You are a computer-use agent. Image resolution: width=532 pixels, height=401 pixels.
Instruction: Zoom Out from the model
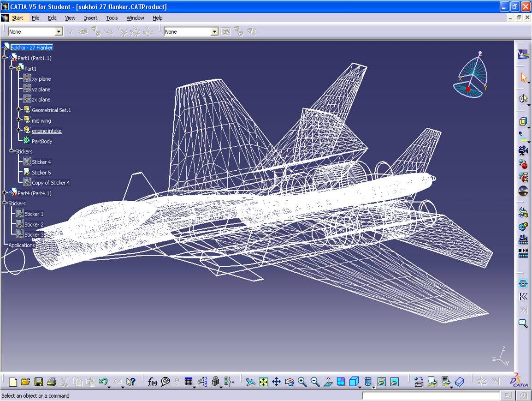coord(315,382)
